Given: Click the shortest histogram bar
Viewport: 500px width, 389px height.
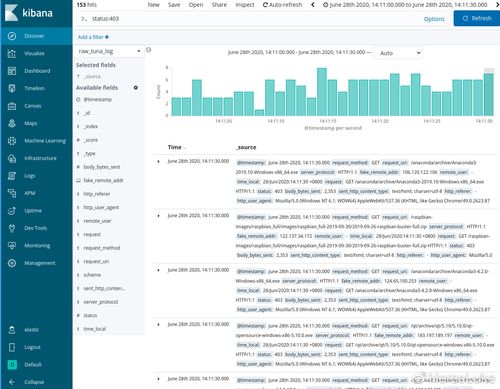Looking at the screenshot, I should click(x=259, y=113).
